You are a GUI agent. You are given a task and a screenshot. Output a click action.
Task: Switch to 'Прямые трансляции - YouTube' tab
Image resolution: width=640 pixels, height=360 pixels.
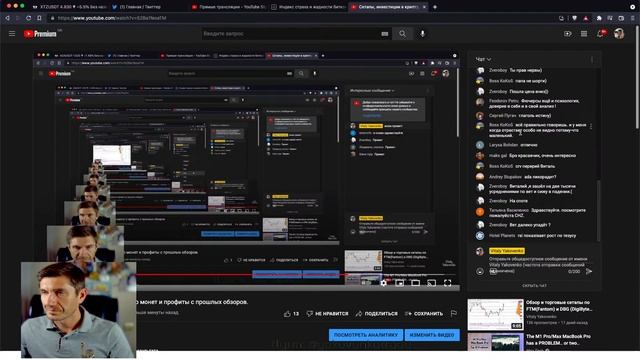(x=229, y=7)
